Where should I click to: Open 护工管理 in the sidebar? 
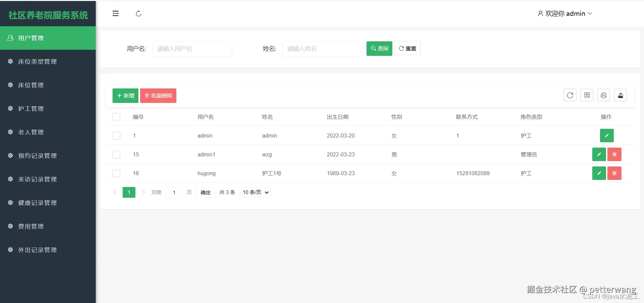tap(48, 109)
